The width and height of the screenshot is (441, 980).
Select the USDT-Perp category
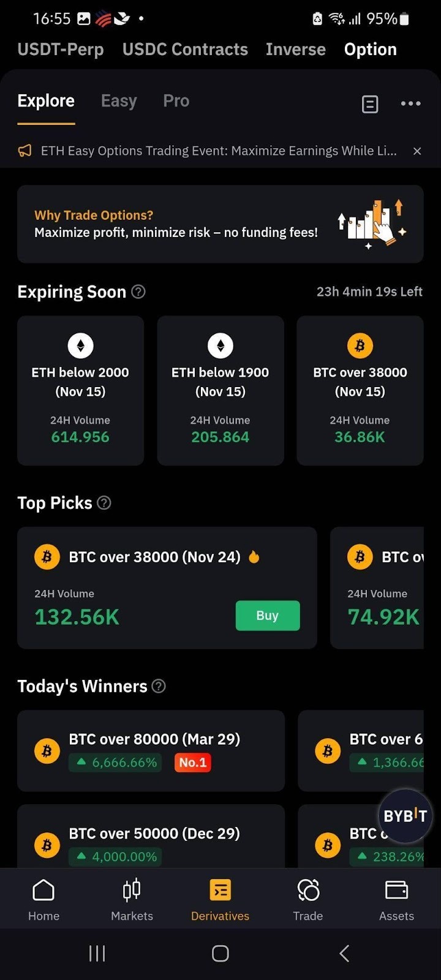[x=61, y=50]
